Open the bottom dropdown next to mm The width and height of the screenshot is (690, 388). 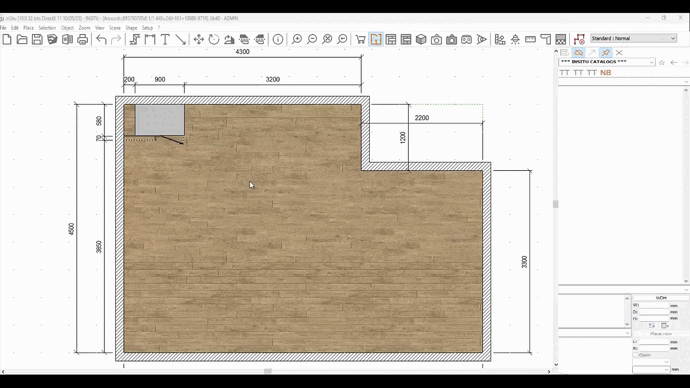651,370
